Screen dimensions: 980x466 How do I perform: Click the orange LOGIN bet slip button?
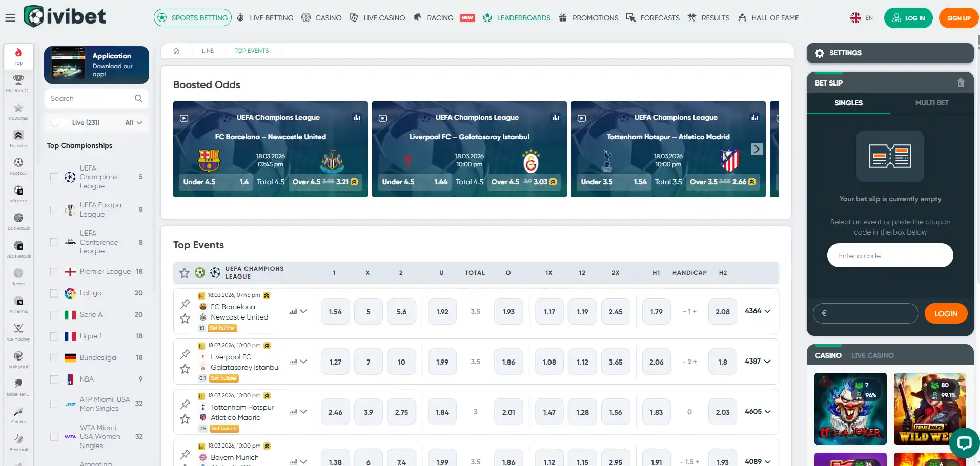click(946, 314)
